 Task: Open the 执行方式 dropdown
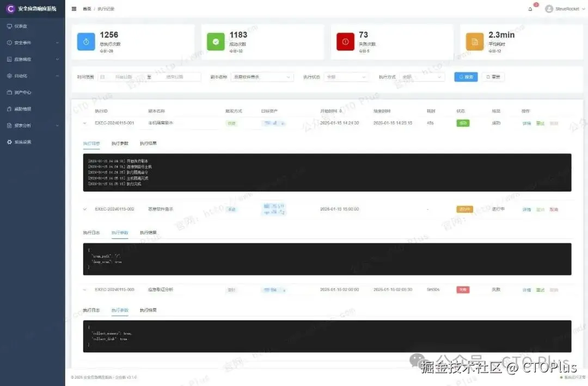(x=422, y=77)
